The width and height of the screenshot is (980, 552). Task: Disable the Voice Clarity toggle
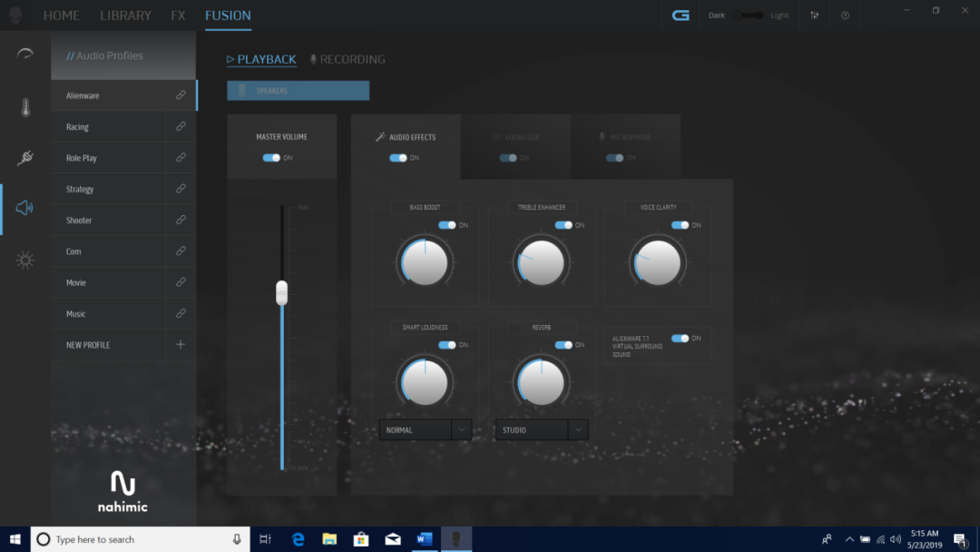point(680,225)
